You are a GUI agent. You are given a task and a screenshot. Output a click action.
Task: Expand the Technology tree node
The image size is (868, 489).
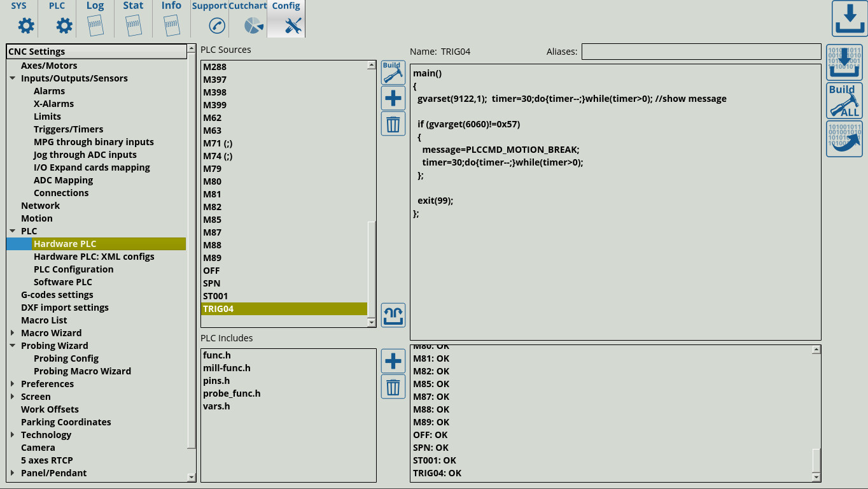coord(13,435)
